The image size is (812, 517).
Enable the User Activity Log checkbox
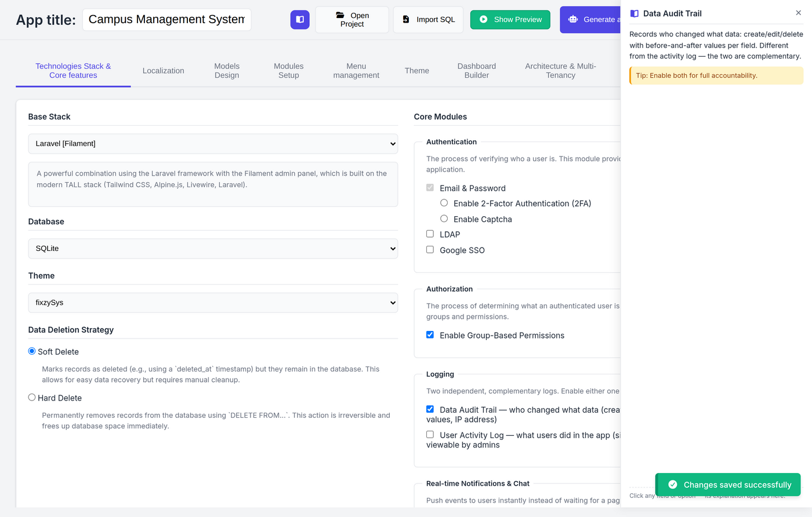(x=430, y=434)
